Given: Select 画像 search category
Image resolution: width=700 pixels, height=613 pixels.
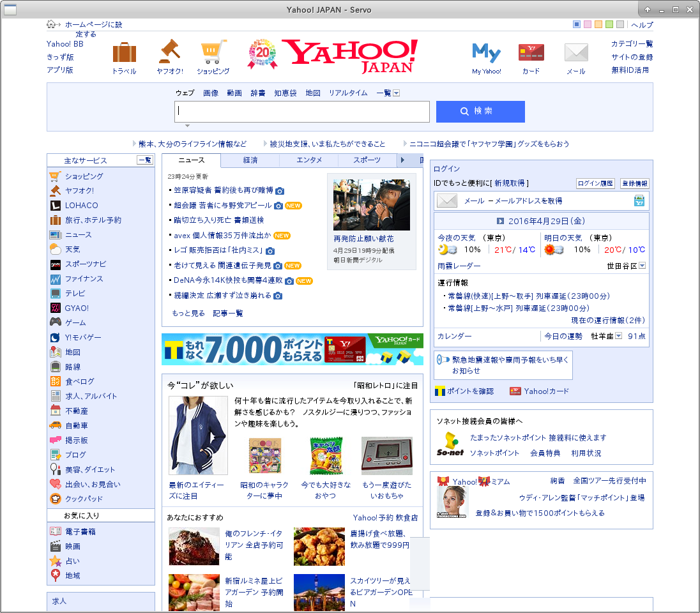Looking at the screenshot, I should [x=211, y=93].
